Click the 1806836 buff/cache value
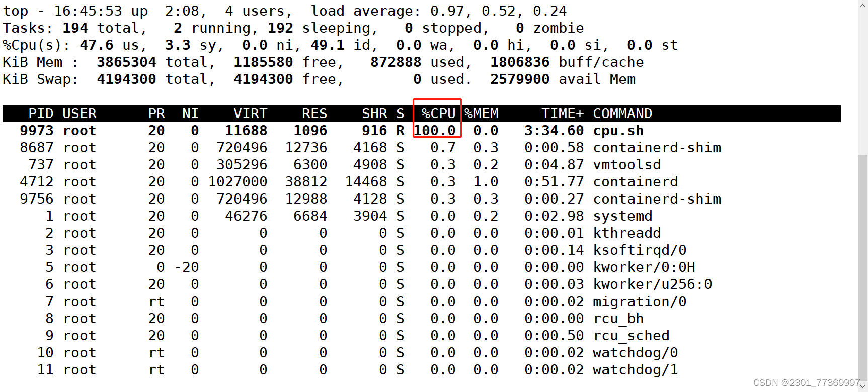The width and height of the screenshot is (868, 392). 520,62
